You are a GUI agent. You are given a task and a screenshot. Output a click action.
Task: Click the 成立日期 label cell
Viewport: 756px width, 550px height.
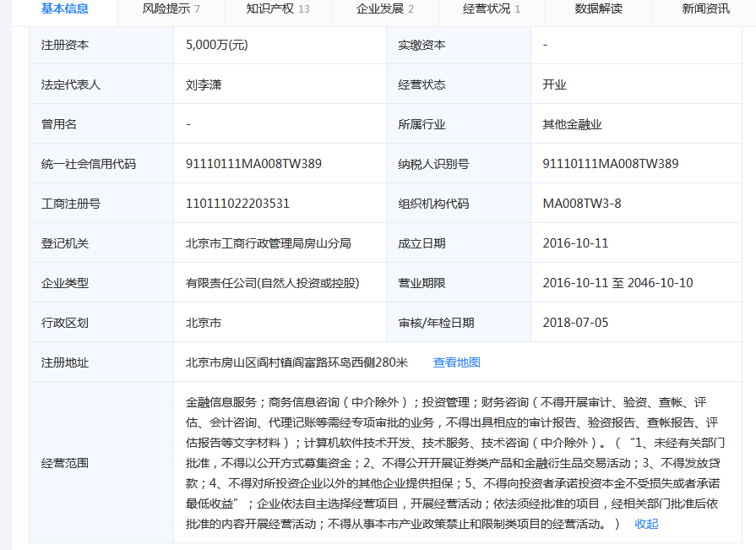coord(459,243)
